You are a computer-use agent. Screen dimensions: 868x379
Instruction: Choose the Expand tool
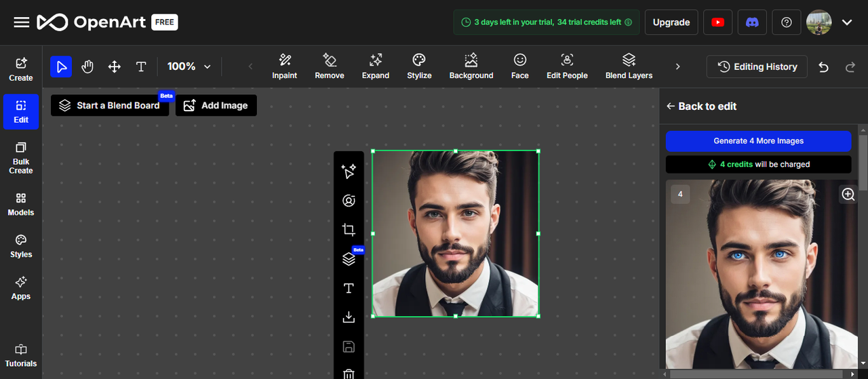click(x=376, y=66)
